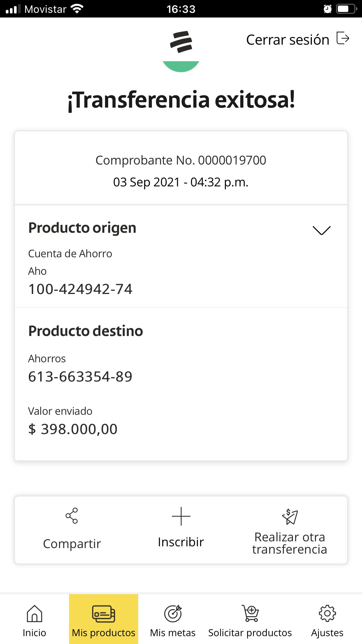
Task: Tap the Mis productos card icon
Action: [103, 613]
